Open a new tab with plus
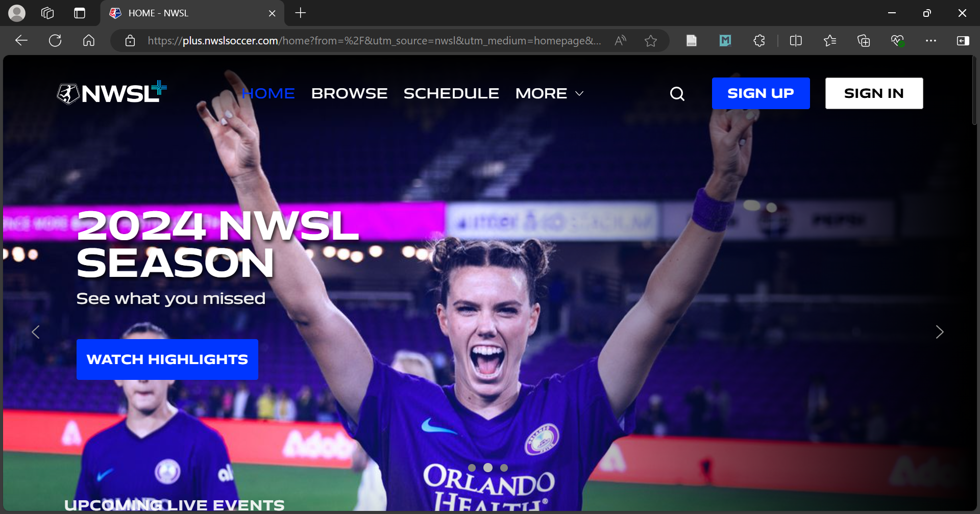This screenshot has height=514, width=980. point(301,13)
